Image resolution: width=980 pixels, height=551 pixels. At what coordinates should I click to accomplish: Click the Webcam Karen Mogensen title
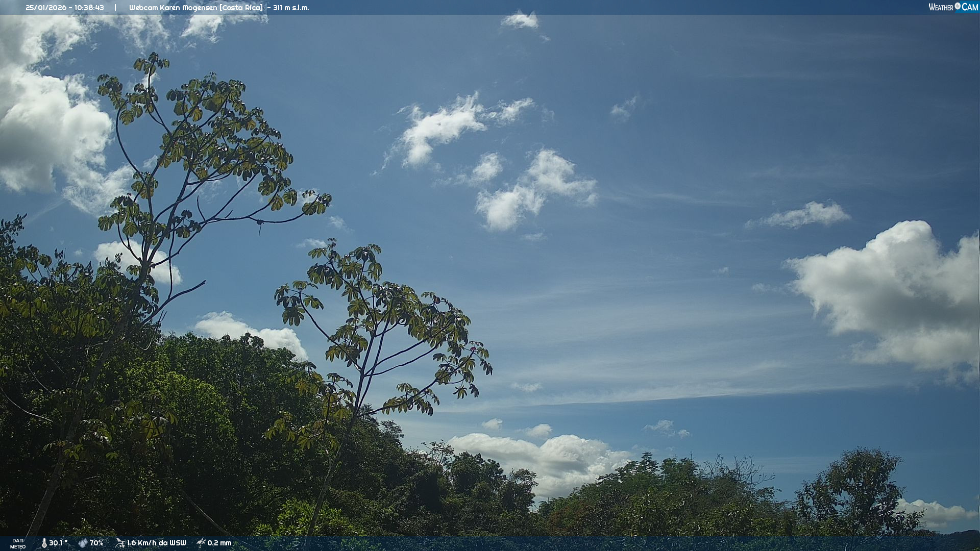click(x=173, y=8)
